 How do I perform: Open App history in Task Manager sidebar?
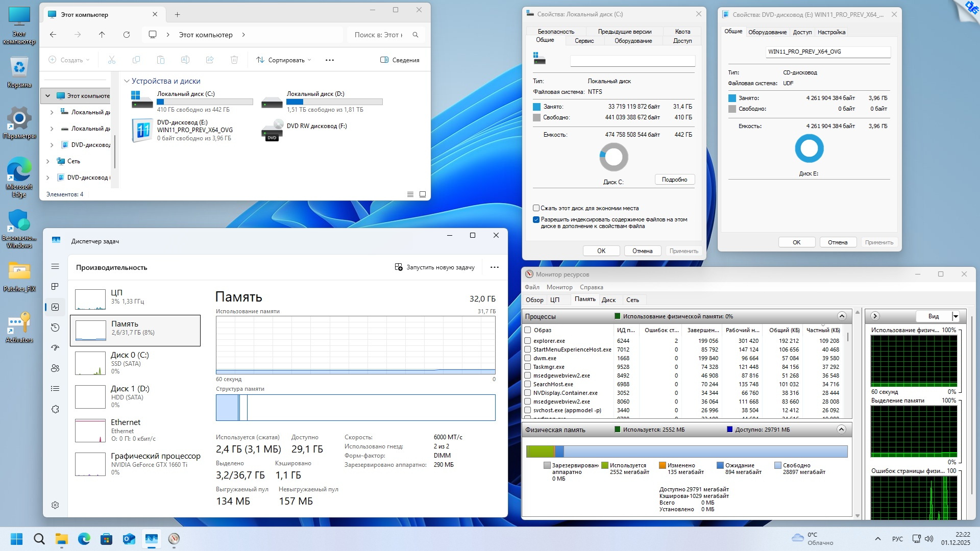[55, 328]
